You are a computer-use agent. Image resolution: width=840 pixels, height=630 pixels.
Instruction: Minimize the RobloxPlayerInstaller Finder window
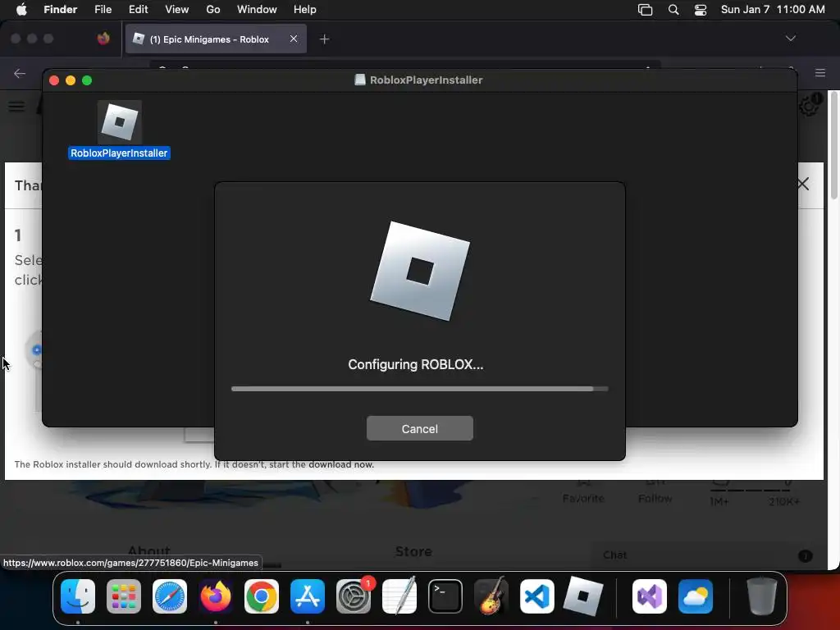pos(71,80)
